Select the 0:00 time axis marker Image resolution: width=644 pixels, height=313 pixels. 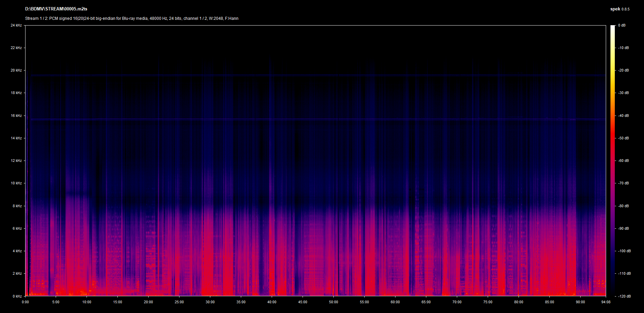25,302
